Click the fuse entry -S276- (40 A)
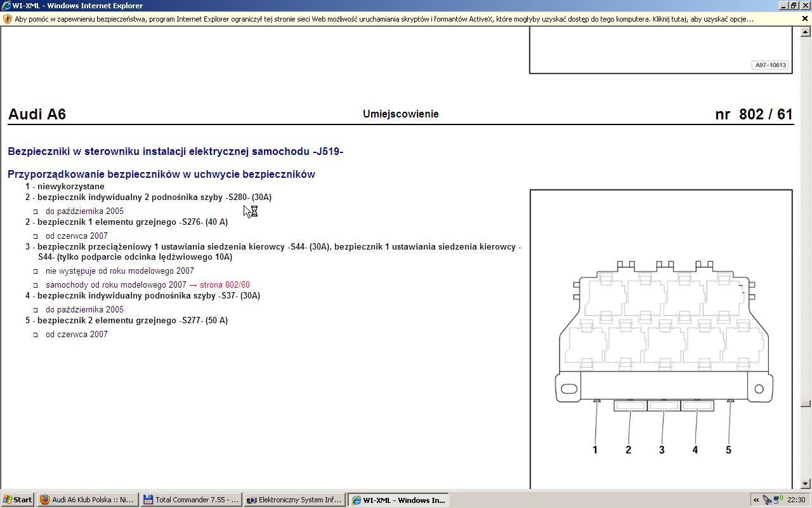812x508 pixels. pyautogui.click(x=127, y=222)
